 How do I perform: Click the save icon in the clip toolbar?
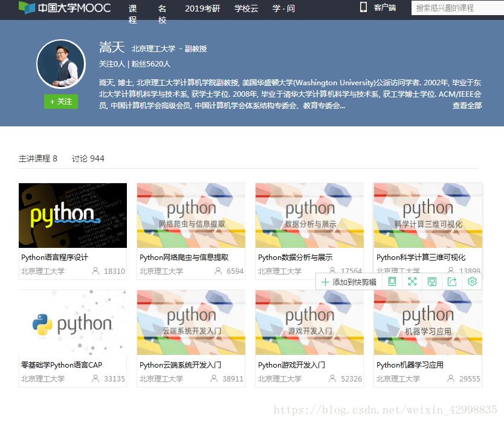(432, 282)
